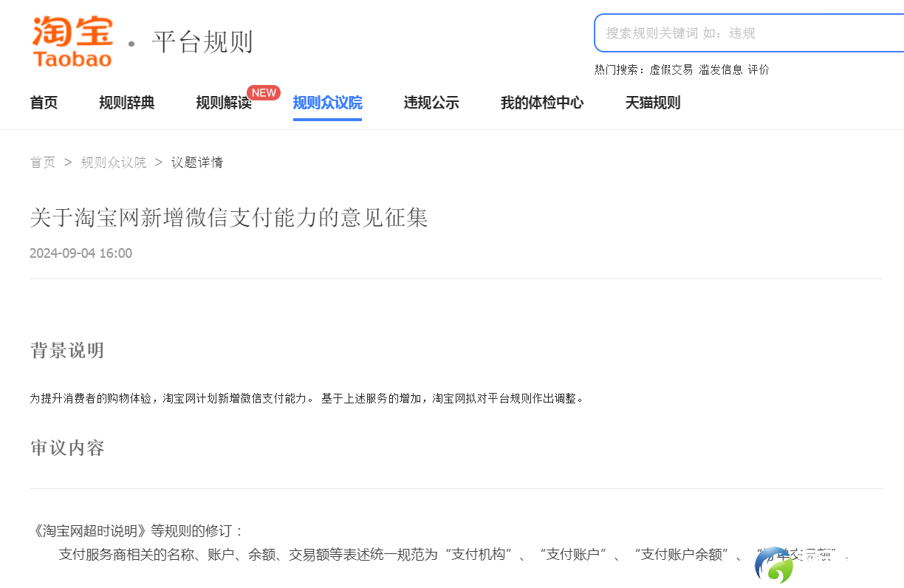The width and height of the screenshot is (904, 588).
Task: Open the 我的体检中心 tab
Action: click(542, 103)
